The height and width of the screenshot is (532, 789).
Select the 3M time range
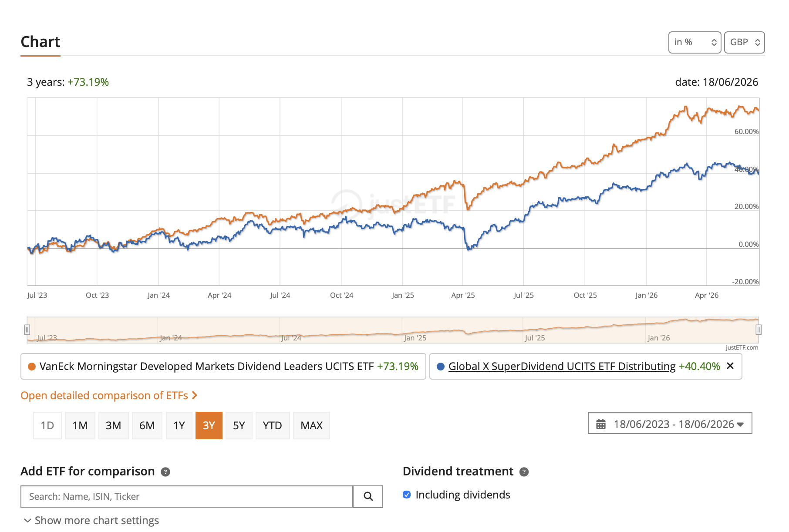tap(114, 425)
